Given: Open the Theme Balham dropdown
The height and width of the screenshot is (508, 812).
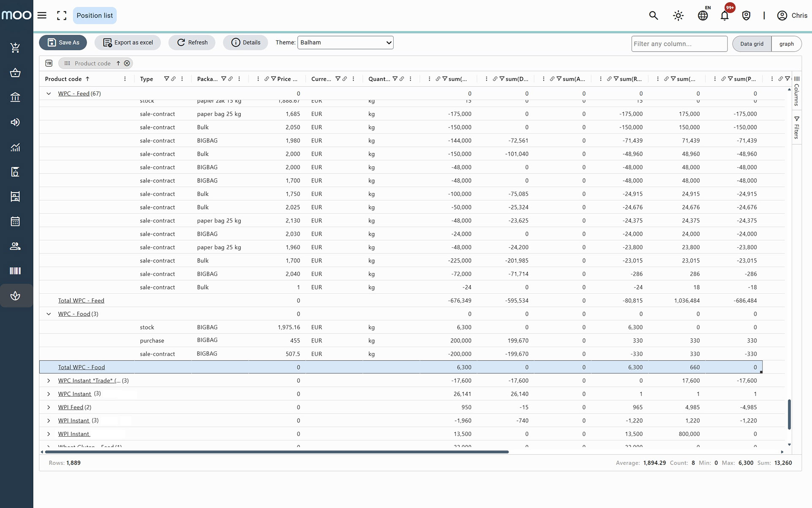Looking at the screenshot, I should [345, 43].
